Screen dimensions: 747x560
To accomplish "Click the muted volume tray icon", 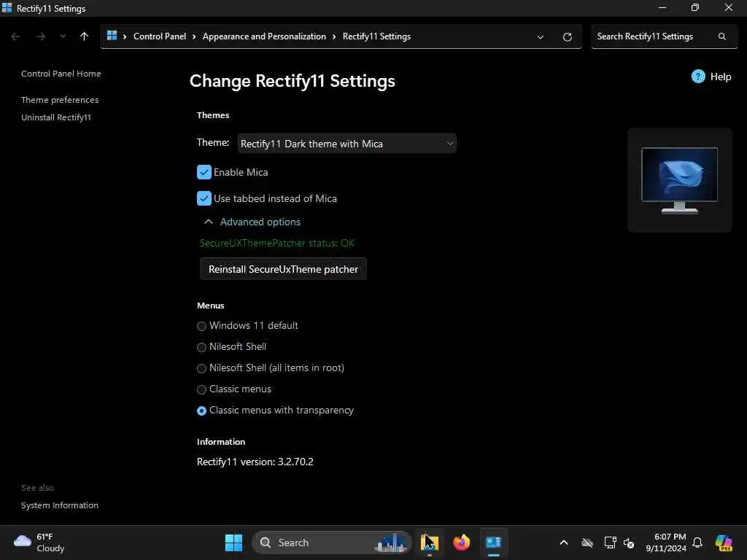I will coord(629,542).
